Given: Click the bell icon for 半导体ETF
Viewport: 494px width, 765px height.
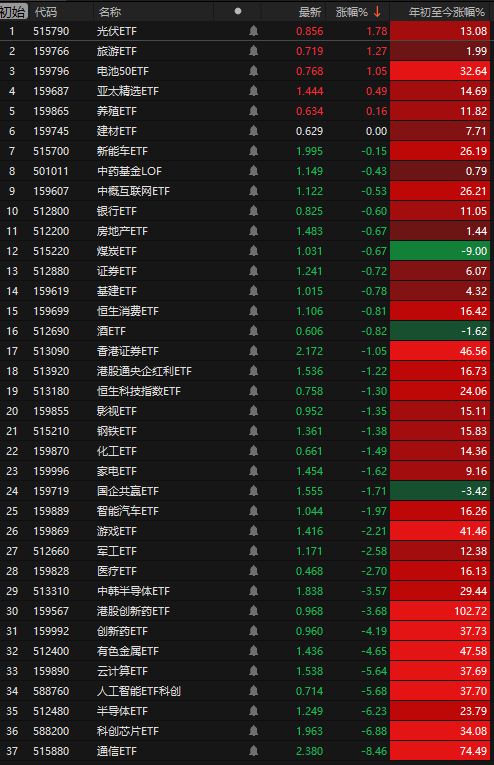Looking at the screenshot, I should (253, 711).
